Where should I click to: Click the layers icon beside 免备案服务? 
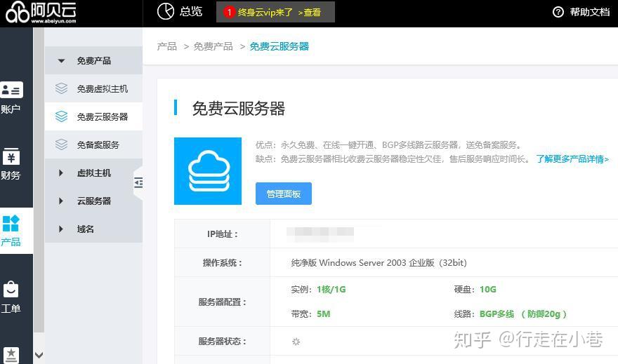62,144
